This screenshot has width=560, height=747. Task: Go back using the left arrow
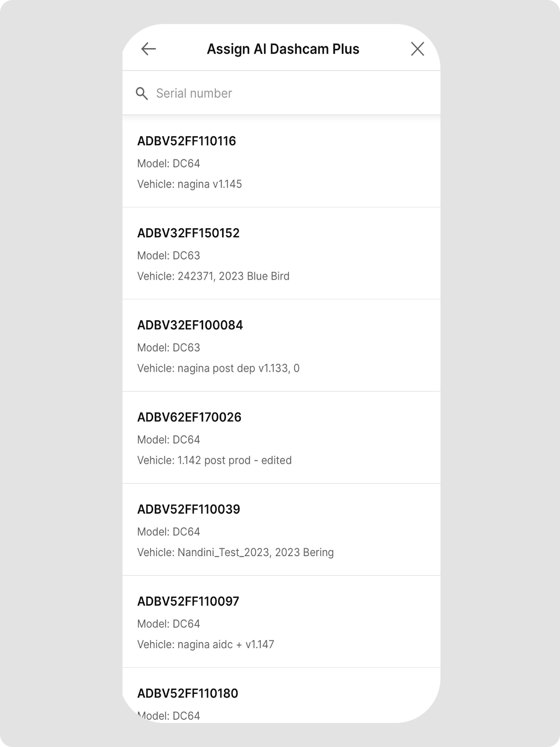tap(148, 49)
